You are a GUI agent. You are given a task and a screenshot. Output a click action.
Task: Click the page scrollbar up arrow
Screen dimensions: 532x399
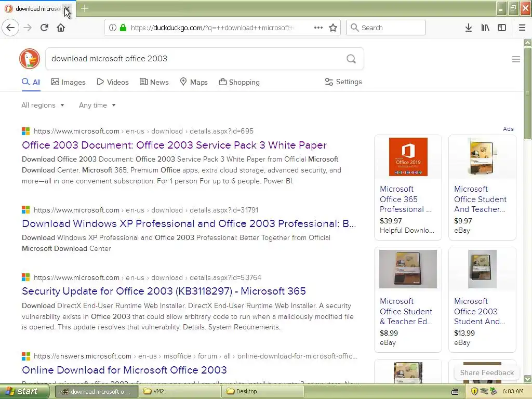tap(528, 43)
